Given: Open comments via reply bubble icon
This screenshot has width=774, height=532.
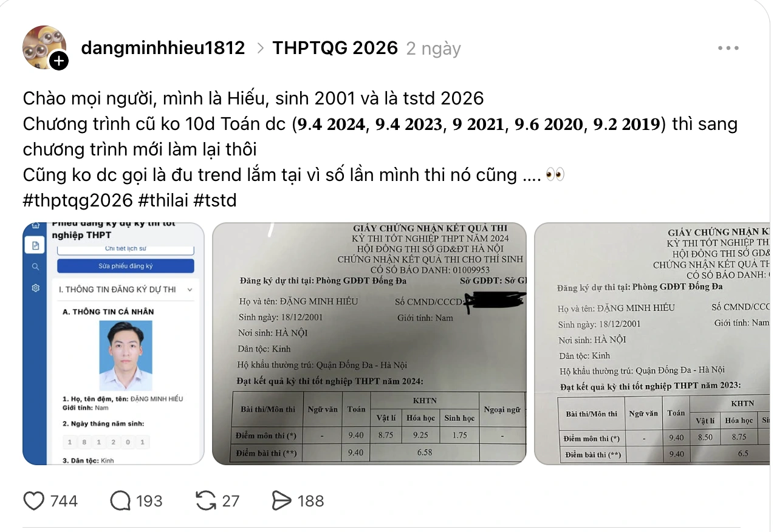Looking at the screenshot, I should coord(120,501).
